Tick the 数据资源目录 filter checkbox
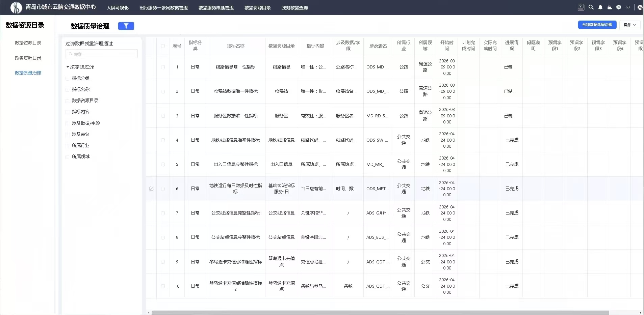 click(67, 101)
